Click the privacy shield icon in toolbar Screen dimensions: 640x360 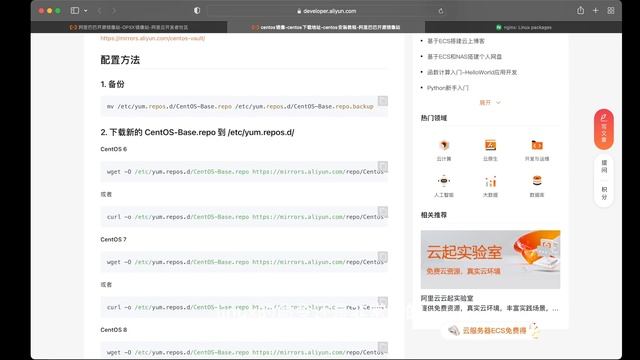click(197, 11)
